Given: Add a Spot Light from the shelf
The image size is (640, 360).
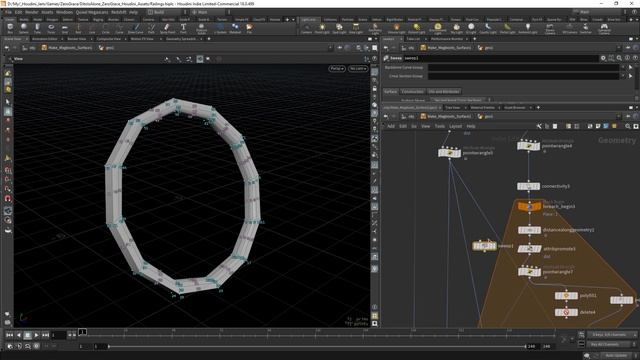Looking at the screenshot, I should (339, 28).
